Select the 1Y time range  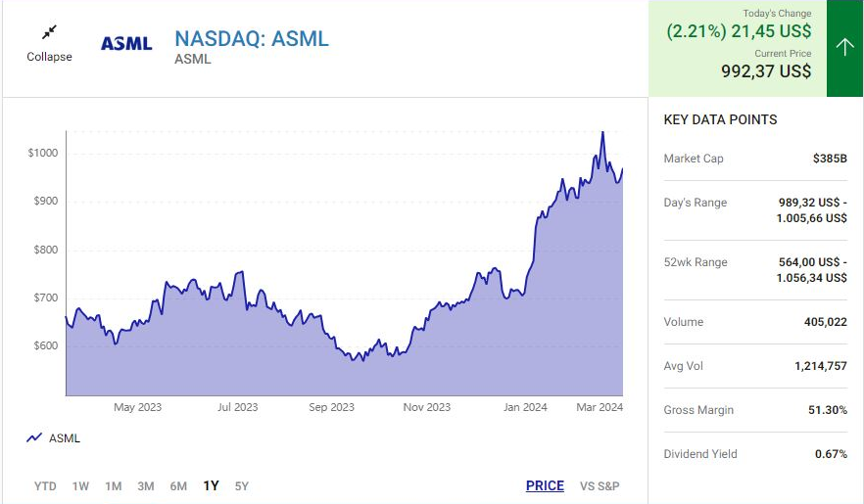click(211, 486)
